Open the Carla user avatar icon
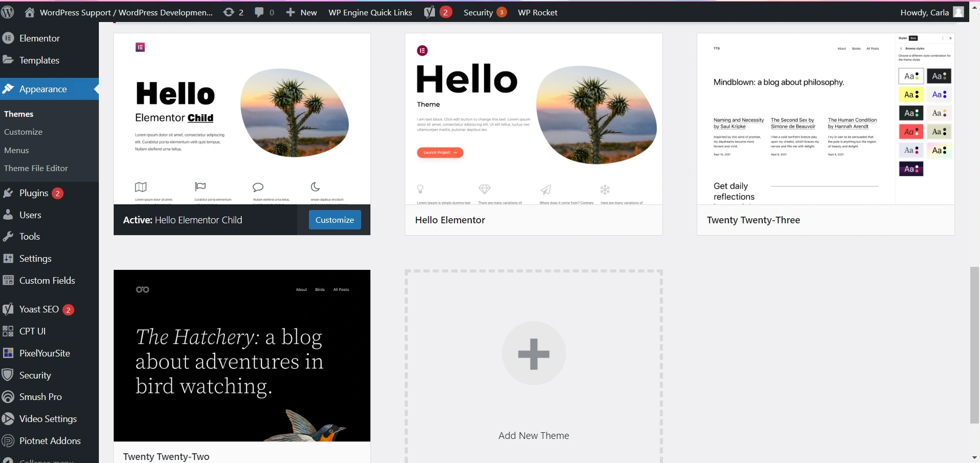Viewport: 980px width, 463px height. pyautogui.click(x=958, y=12)
